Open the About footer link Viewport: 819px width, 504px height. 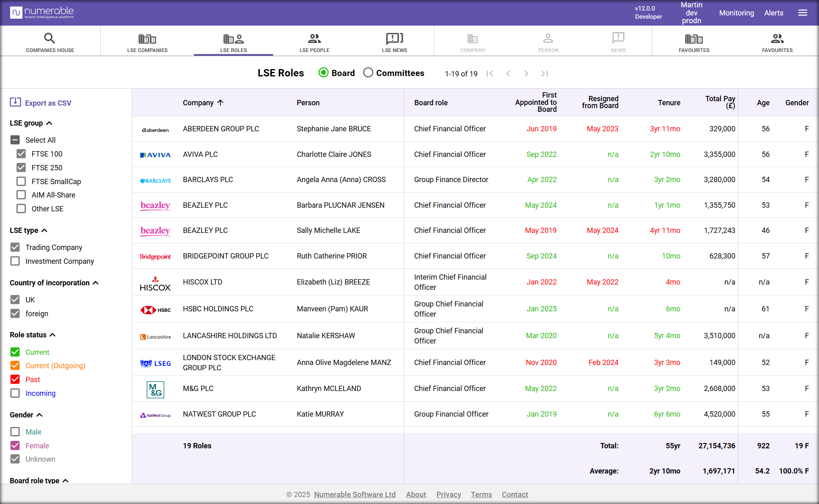416,495
